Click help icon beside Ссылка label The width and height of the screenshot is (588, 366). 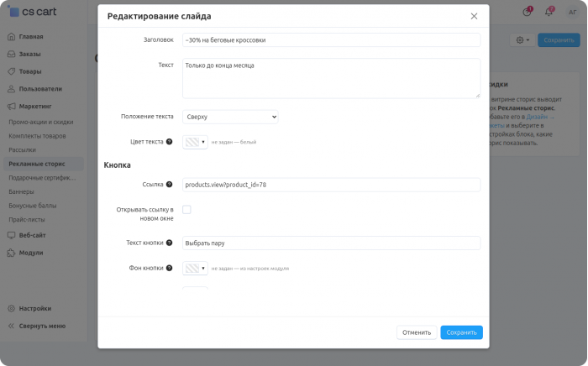tap(169, 185)
